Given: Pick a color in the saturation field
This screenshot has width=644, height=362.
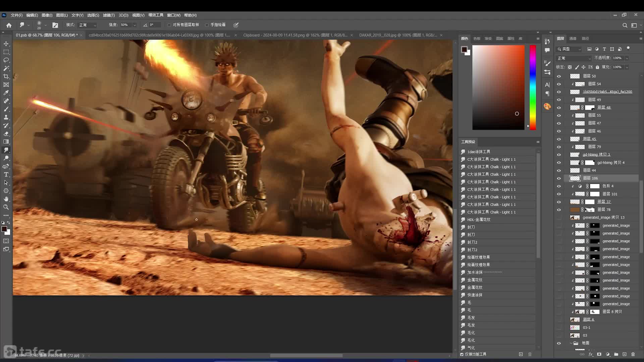Looking at the screenshot, I should 498,87.
